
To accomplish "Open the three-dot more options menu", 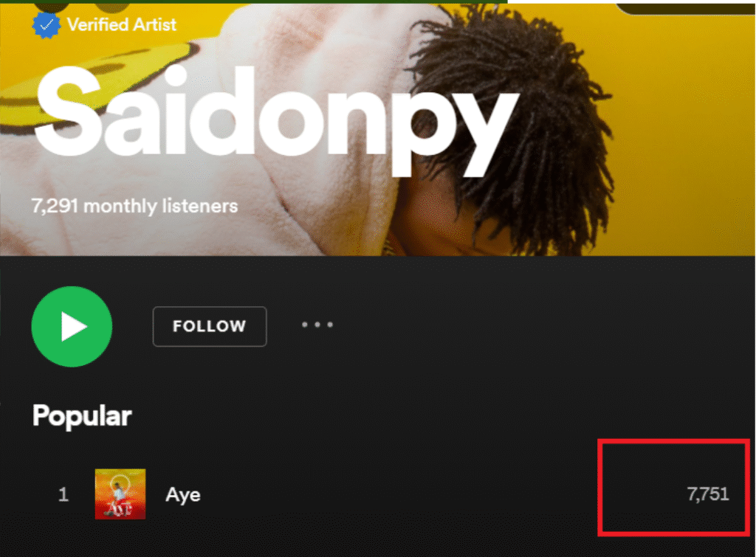I will click(317, 325).
